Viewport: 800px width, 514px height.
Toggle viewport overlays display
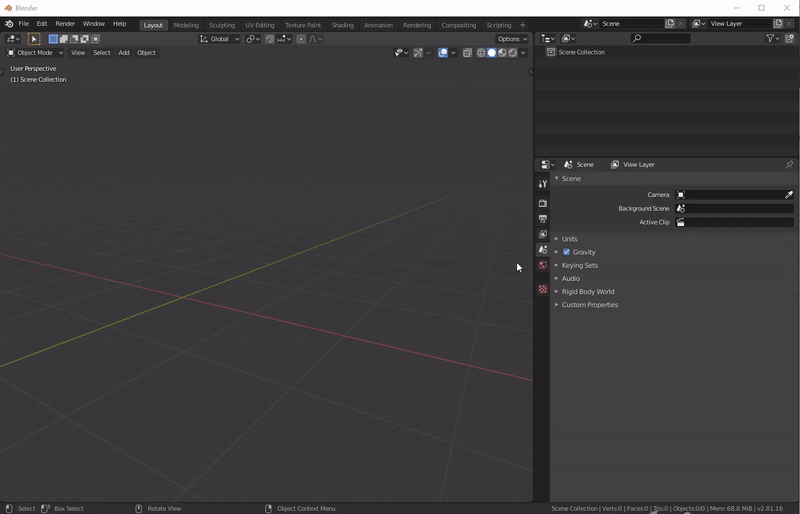click(443, 53)
